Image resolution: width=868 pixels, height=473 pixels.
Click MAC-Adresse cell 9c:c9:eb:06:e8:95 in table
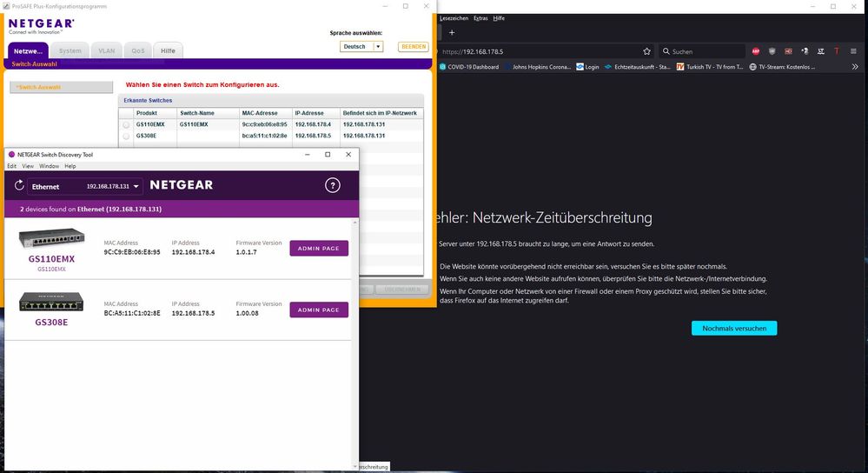(265, 124)
